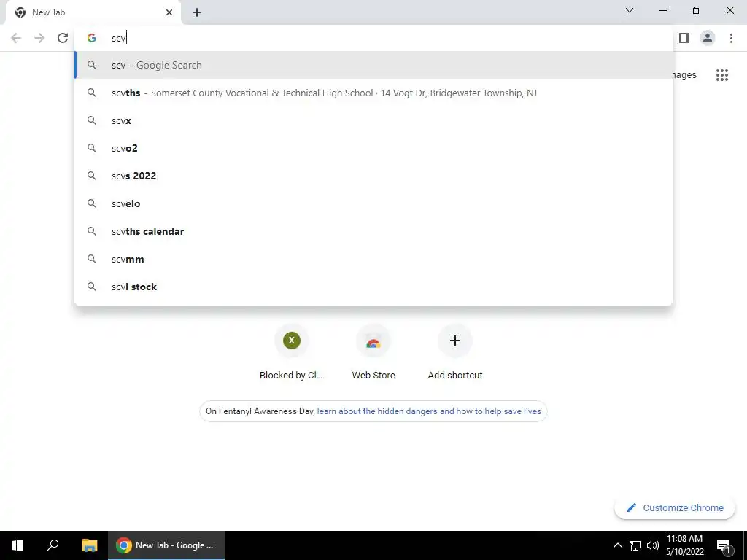This screenshot has width=747, height=560.
Task: Click the Google G icon in the omnibox
Action: pos(92,38)
